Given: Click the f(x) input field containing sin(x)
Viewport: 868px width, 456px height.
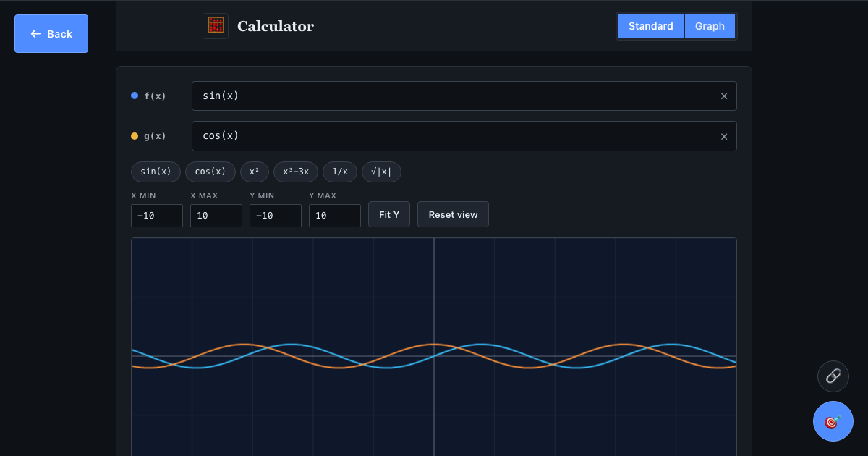Looking at the screenshot, I should 464,96.
